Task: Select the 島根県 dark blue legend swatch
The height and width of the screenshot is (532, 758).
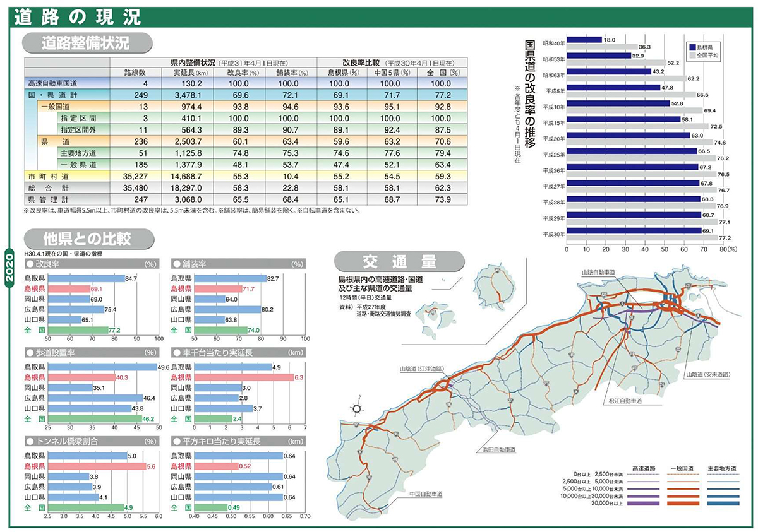Action: point(692,47)
